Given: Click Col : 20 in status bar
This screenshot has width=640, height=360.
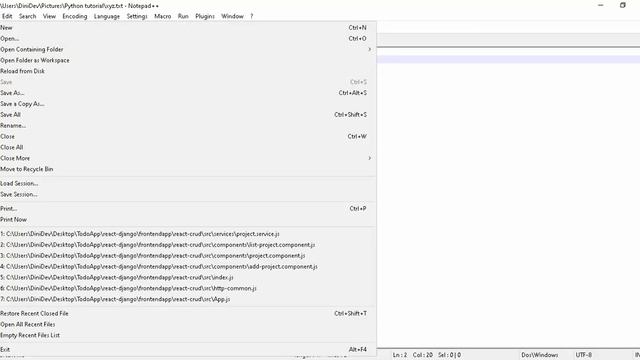Looking at the screenshot, I should (422, 355).
